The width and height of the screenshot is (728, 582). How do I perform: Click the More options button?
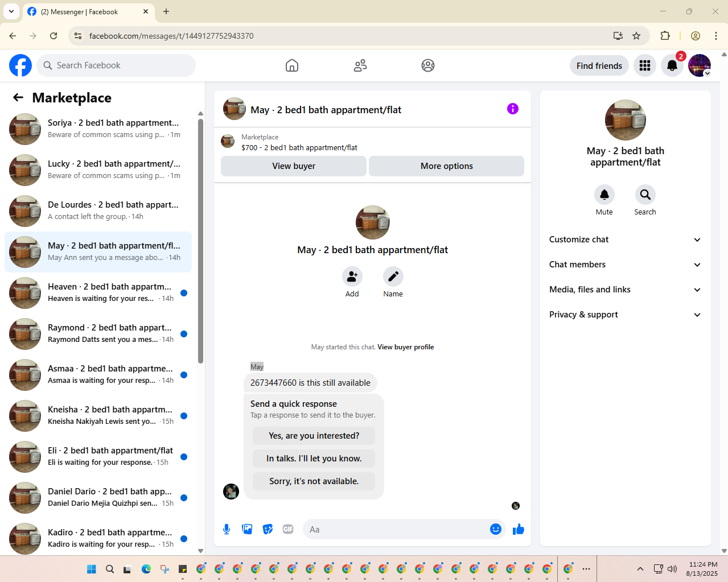(447, 166)
